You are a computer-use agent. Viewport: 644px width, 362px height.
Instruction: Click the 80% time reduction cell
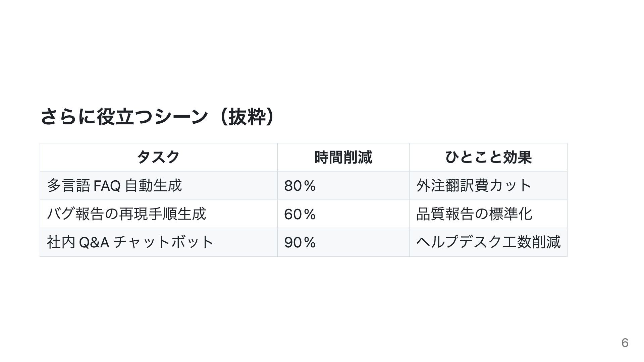[x=343, y=186]
